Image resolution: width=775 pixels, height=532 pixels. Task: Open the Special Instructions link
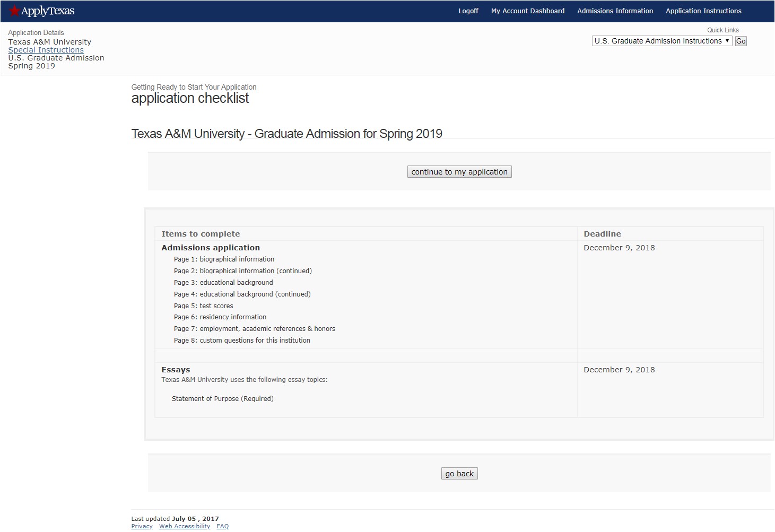tap(46, 50)
